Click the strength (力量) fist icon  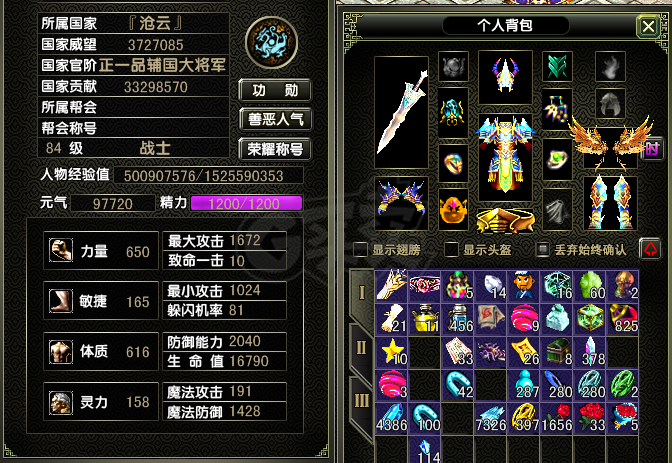60,250
